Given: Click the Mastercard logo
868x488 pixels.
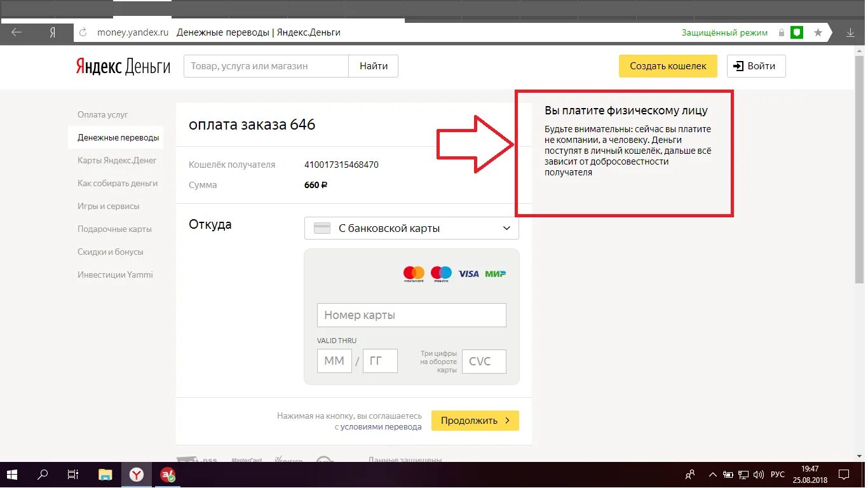Looking at the screenshot, I should tap(414, 274).
